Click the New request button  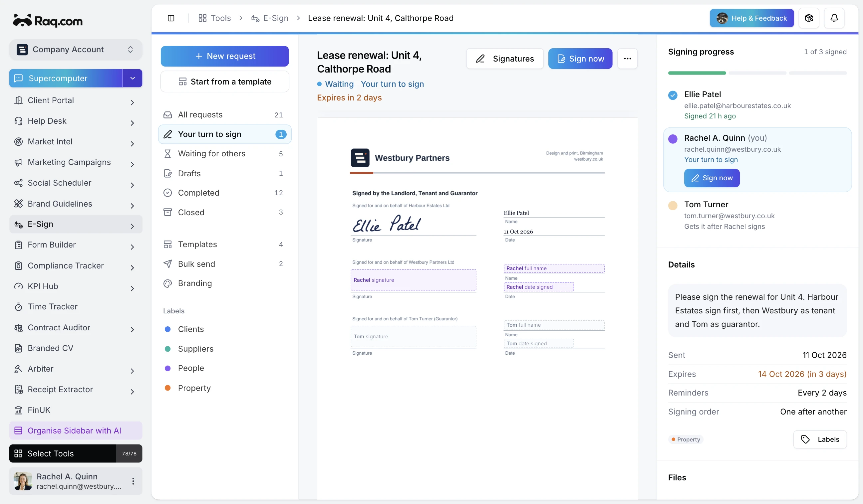click(225, 56)
